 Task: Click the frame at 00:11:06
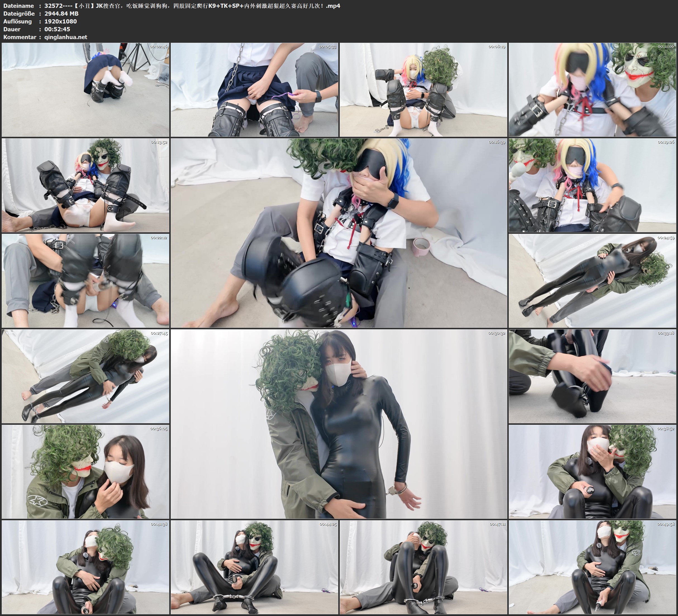[592, 89]
